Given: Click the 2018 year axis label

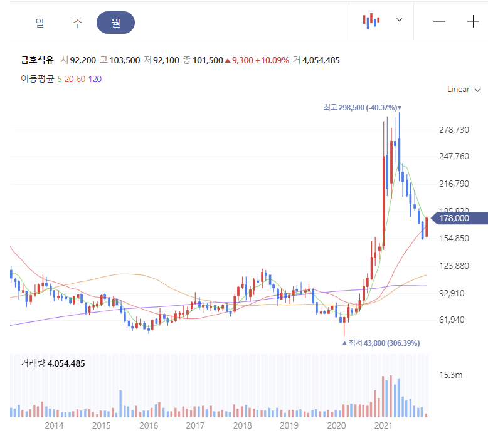Looking at the screenshot, I should [x=243, y=425].
